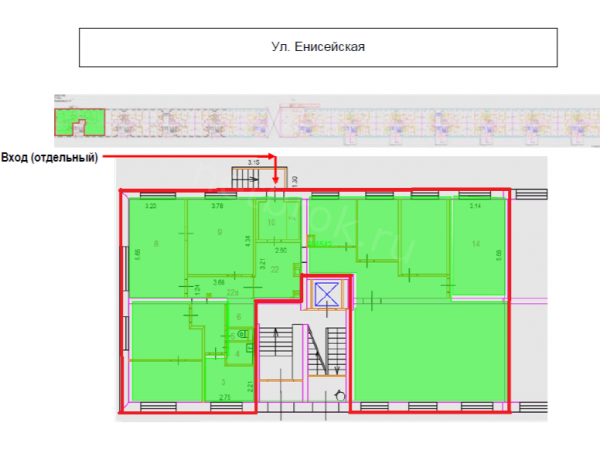Select room number 10 near the entrance
Screen dimensions: 600x450
coord(271,222)
